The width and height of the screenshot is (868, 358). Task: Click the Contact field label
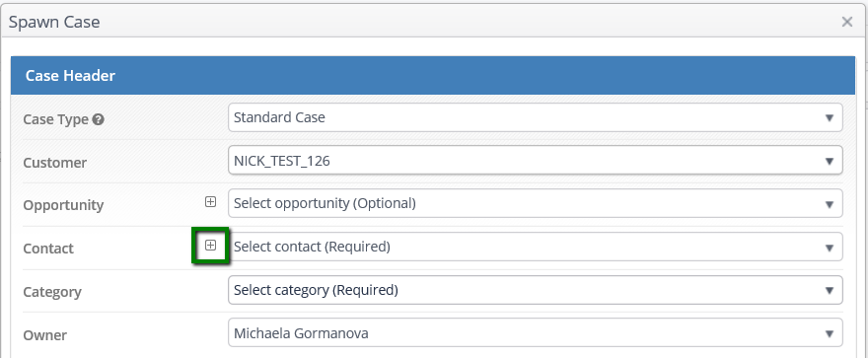coord(48,249)
